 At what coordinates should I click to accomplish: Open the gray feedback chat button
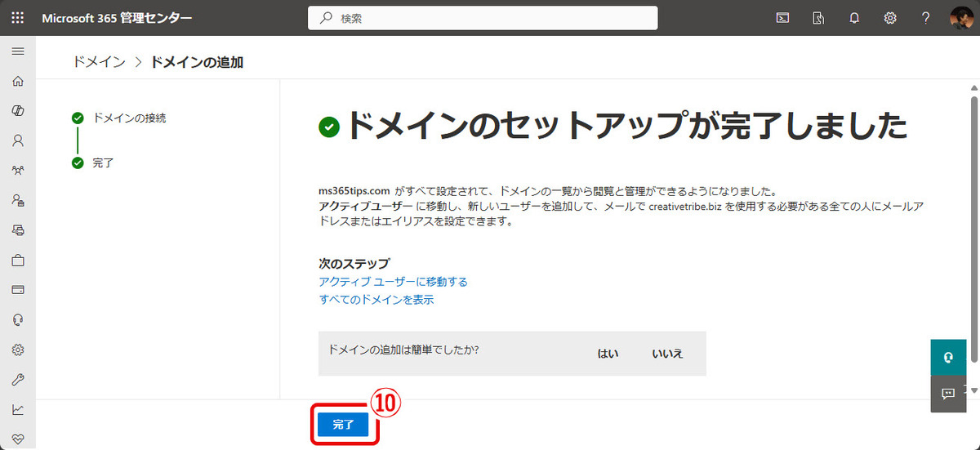click(x=948, y=394)
